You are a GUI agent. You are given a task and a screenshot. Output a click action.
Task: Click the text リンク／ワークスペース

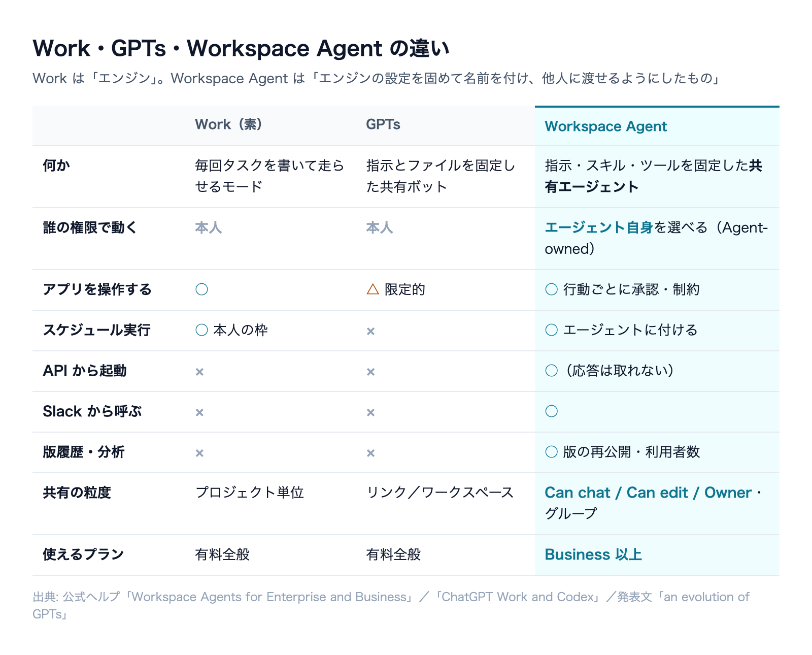click(x=440, y=493)
